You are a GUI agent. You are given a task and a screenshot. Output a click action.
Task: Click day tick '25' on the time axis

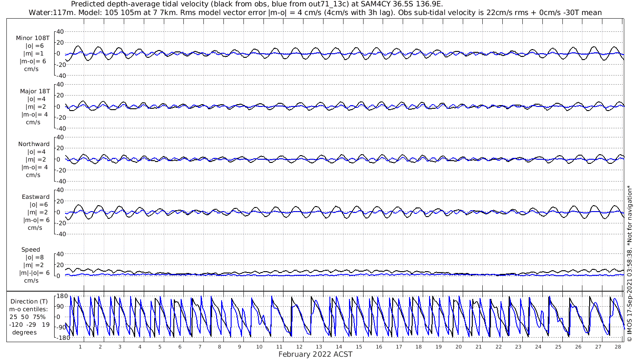pyautogui.click(x=558, y=347)
